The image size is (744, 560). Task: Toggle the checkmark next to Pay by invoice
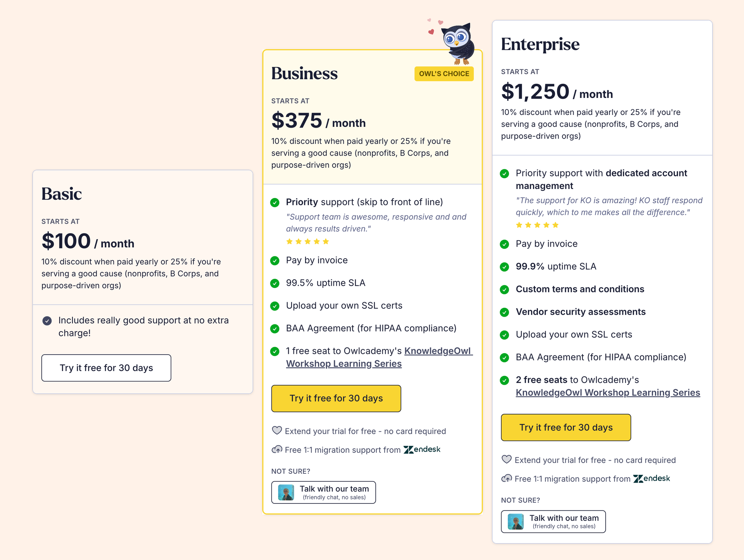(x=275, y=260)
